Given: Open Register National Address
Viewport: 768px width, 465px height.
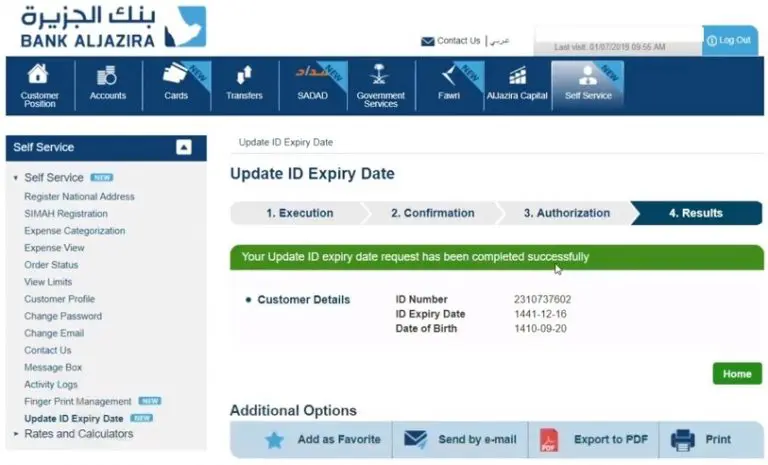Looking at the screenshot, I should [79, 196].
